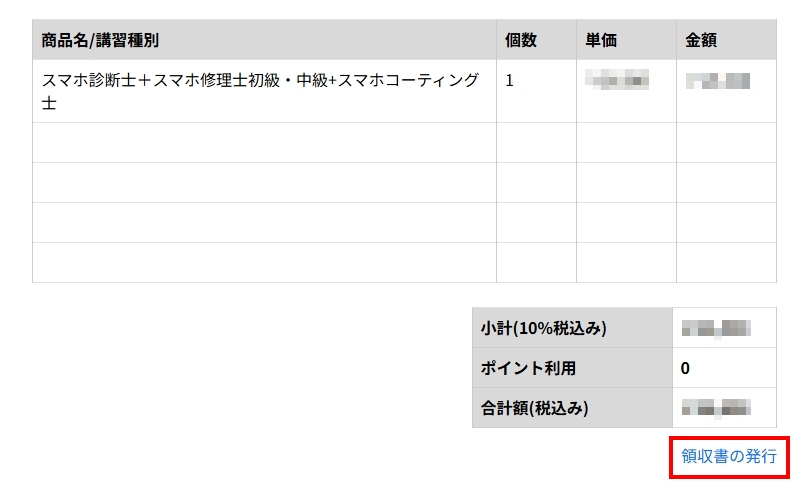Click the 金額 column header

click(x=701, y=40)
